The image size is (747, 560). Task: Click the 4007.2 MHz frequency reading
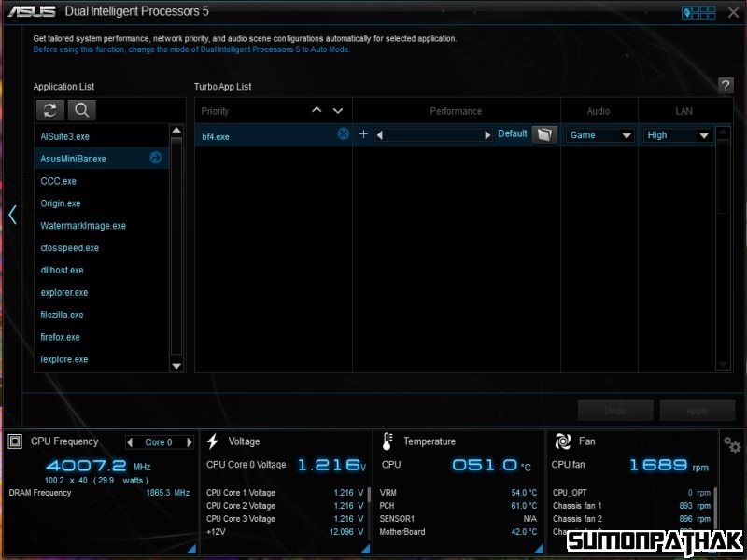point(99,465)
